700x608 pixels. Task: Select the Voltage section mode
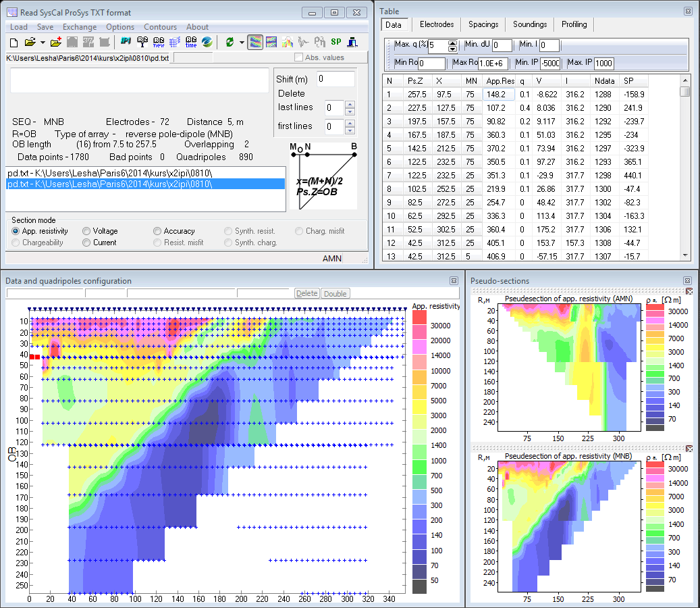click(x=86, y=231)
